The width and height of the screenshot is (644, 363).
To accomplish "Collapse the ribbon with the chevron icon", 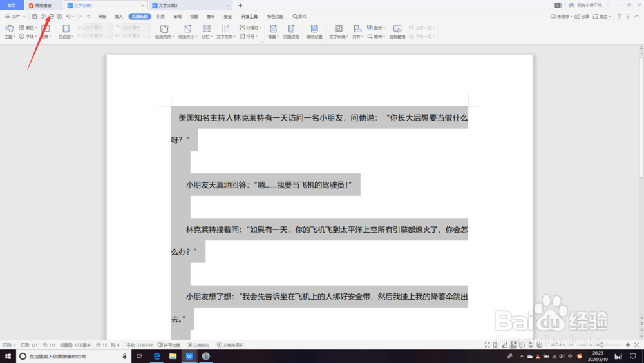I will click(637, 17).
